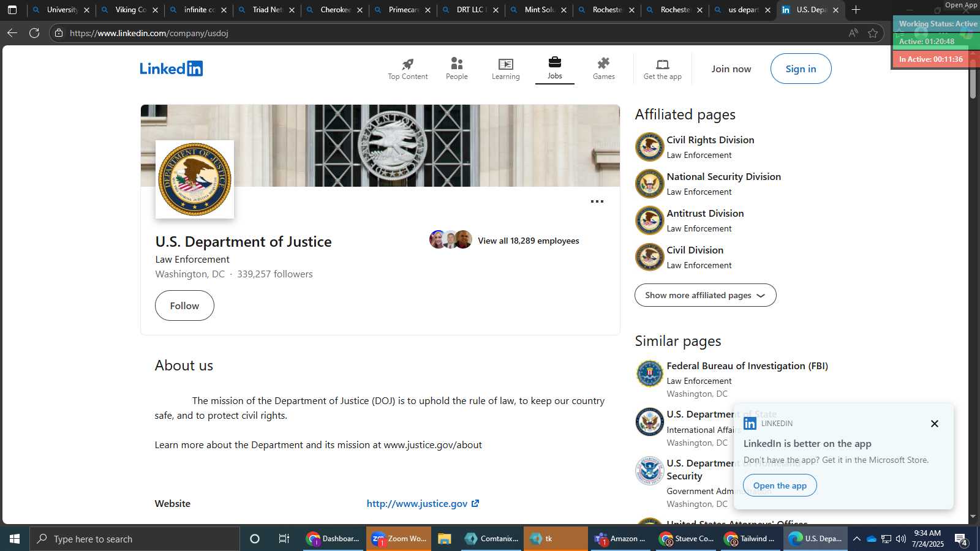Viewport: 980px width, 551px height.
Task: Click the taskbar search box
Action: coord(135,539)
